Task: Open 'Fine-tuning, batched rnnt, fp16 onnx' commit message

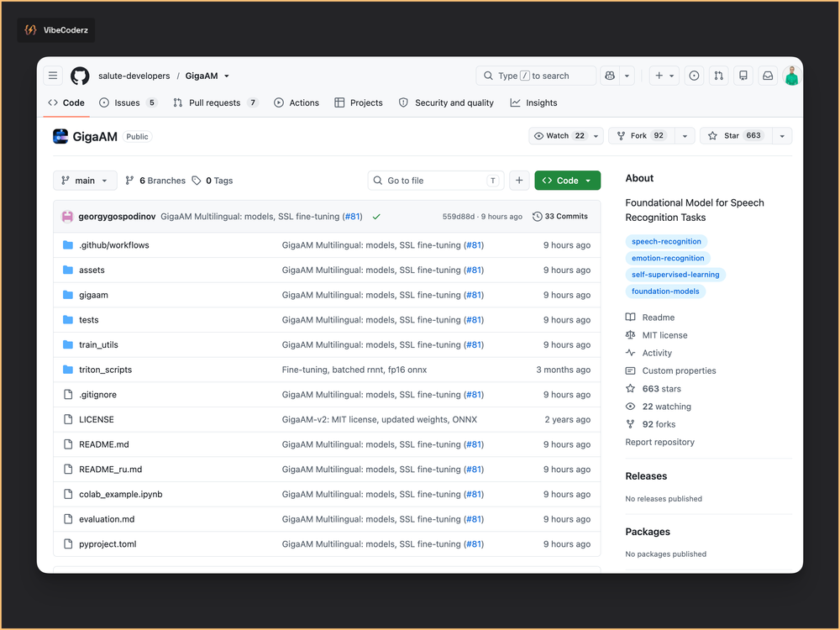Action: pos(354,370)
